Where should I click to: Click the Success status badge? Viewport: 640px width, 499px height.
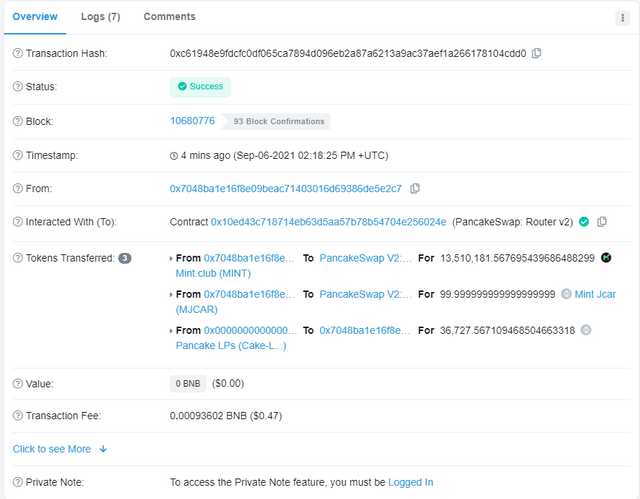[200, 87]
